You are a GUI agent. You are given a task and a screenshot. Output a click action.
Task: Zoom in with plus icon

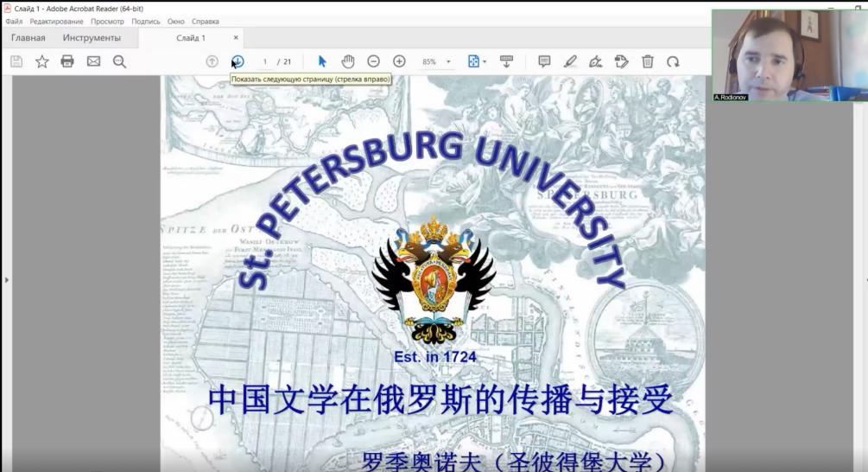pyautogui.click(x=399, y=61)
